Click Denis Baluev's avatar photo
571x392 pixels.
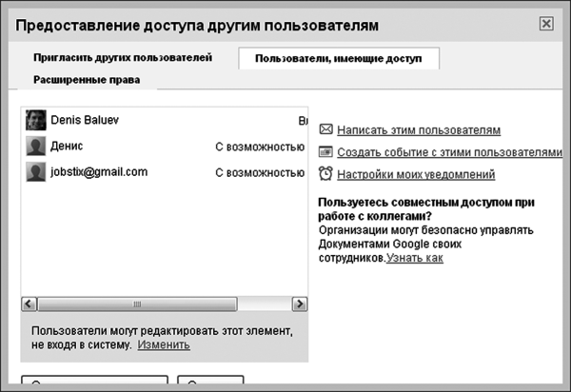(x=36, y=121)
